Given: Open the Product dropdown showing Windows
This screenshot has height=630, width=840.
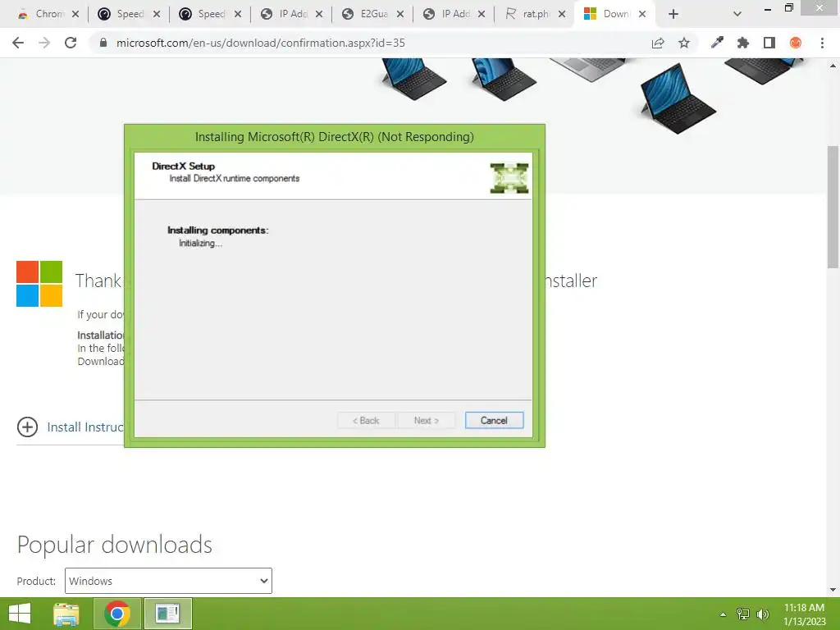Looking at the screenshot, I should point(168,581).
